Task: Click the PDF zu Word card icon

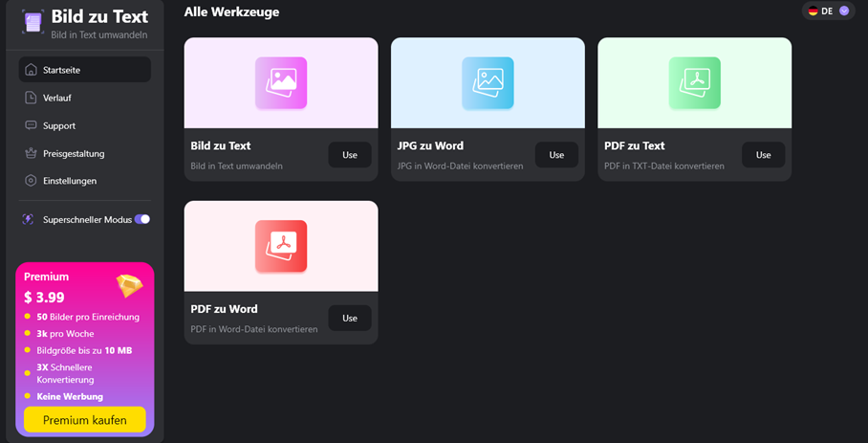Action: [281, 246]
